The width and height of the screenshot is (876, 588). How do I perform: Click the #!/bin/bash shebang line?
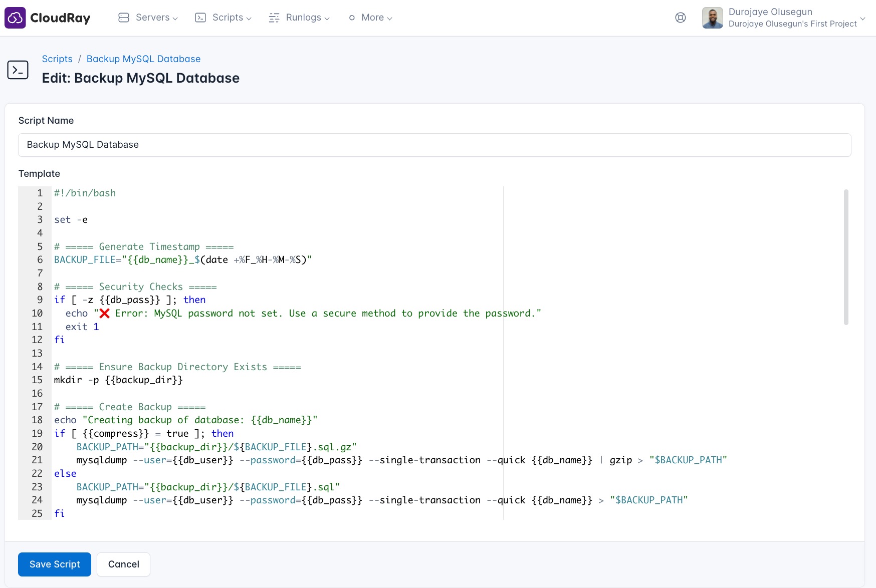tap(85, 193)
